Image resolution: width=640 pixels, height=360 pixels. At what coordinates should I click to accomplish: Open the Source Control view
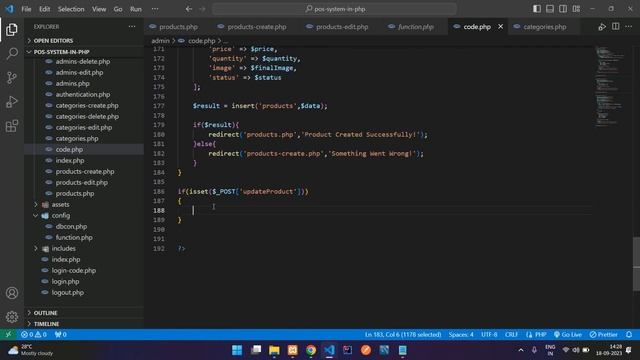click(x=12, y=78)
